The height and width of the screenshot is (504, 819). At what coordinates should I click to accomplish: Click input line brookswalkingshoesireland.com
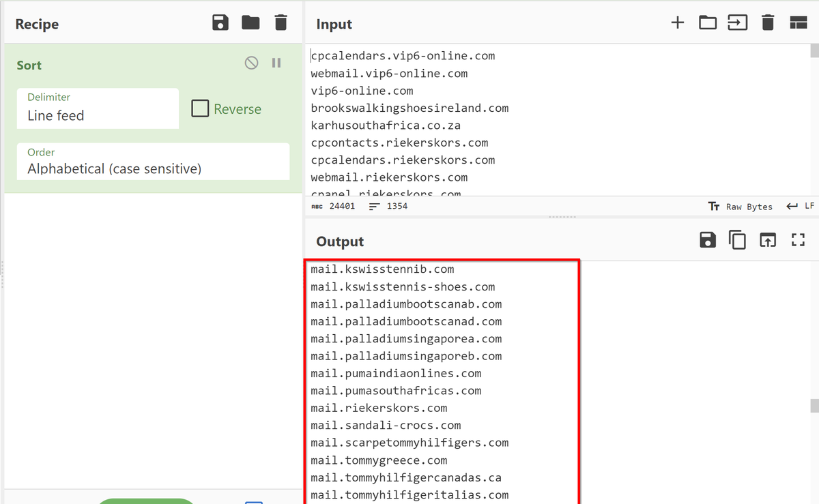click(x=409, y=108)
